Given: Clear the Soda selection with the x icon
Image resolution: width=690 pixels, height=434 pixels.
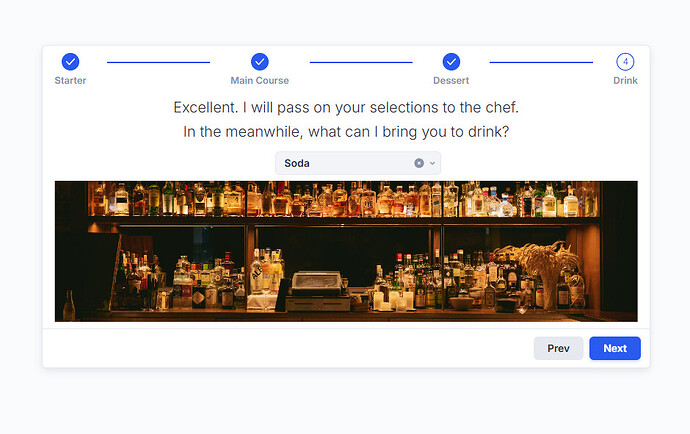Looking at the screenshot, I should (x=419, y=163).
